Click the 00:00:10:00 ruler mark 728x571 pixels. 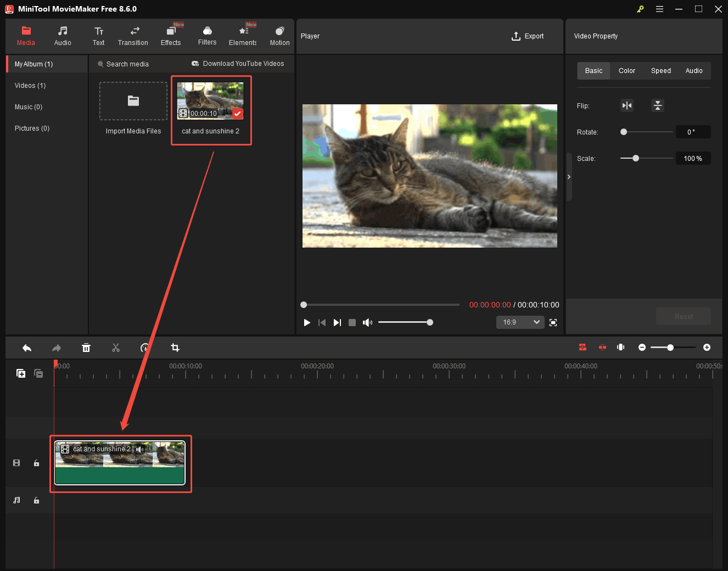tap(186, 366)
